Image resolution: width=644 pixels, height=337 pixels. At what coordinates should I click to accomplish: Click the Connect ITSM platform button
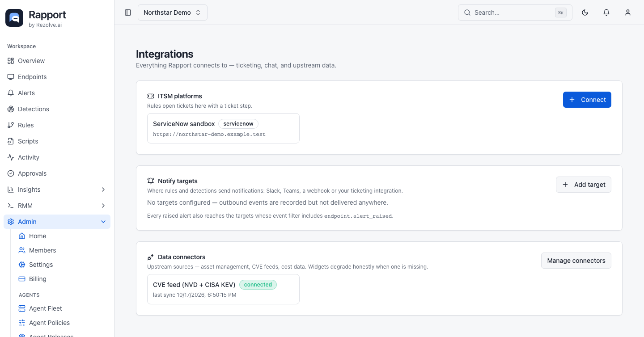pos(587,100)
